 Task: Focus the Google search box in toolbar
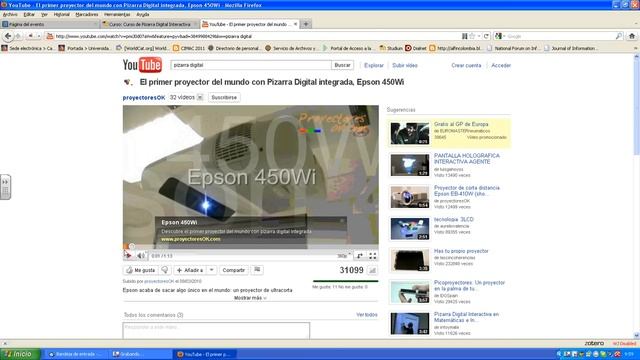coord(559,36)
